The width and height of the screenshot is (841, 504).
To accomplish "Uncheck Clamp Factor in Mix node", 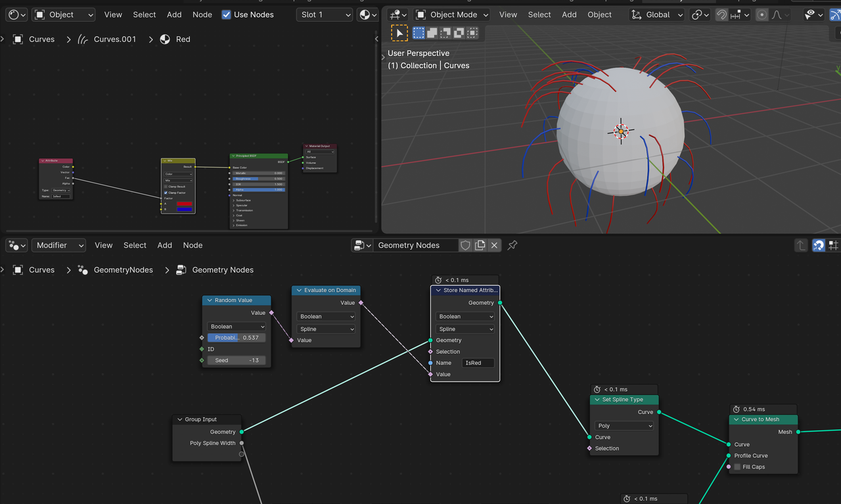I will pyautogui.click(x=166, y=193).
